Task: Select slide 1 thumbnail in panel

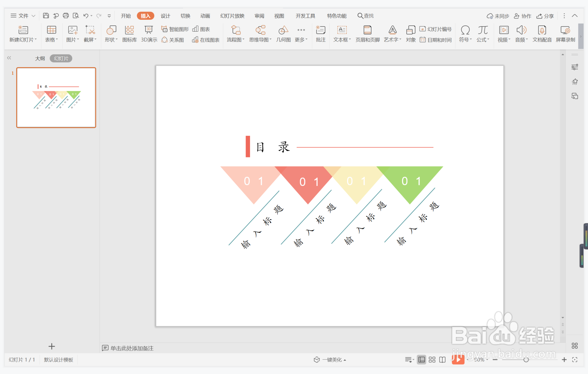Action: tap(56, 98)
